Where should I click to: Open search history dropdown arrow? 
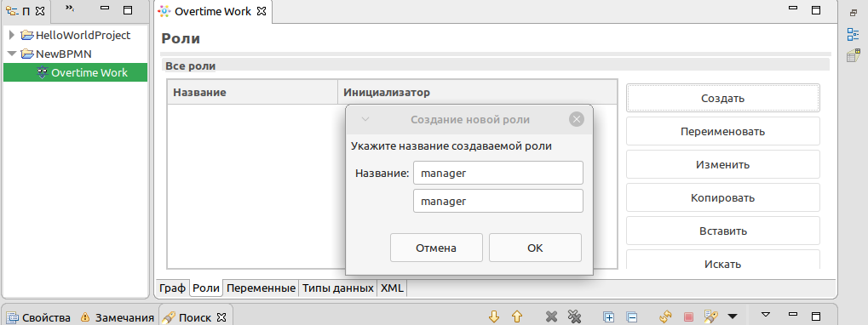733,317
